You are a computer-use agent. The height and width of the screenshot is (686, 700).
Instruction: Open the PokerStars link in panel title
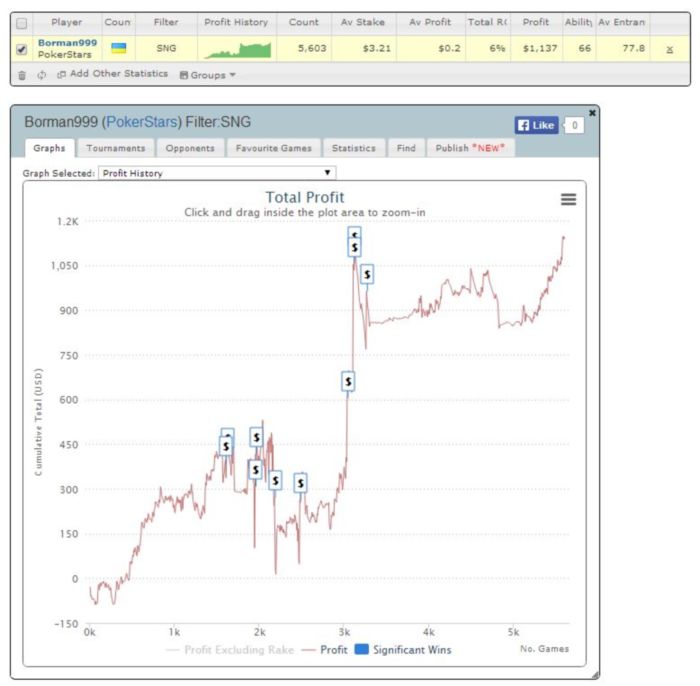coord(142,122)
